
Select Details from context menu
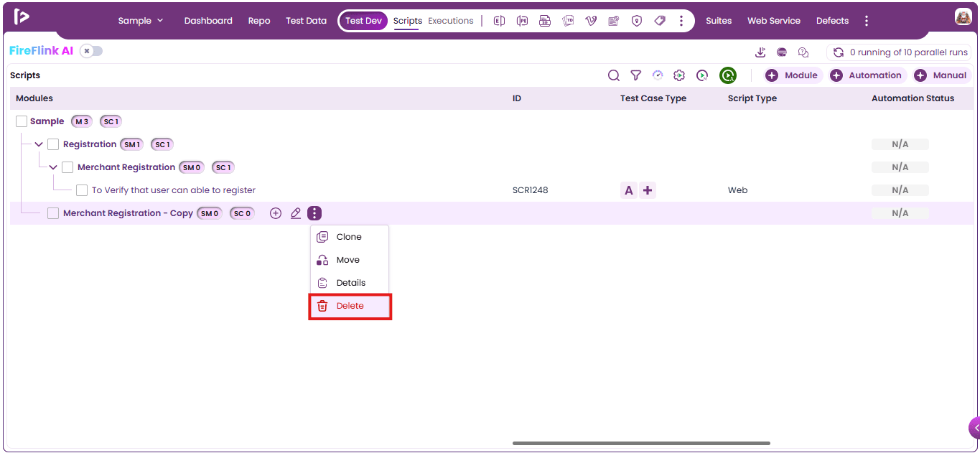coord(350,283)
